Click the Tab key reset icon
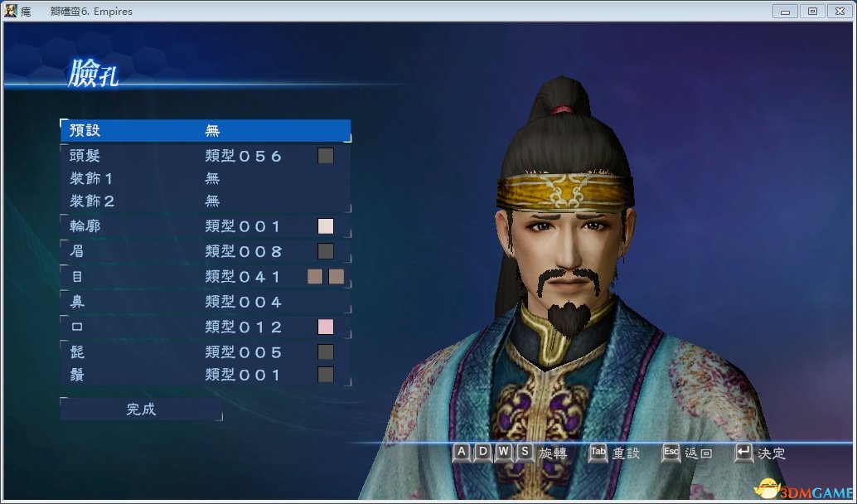The image size is (857, 504). [x=598, y=453]
